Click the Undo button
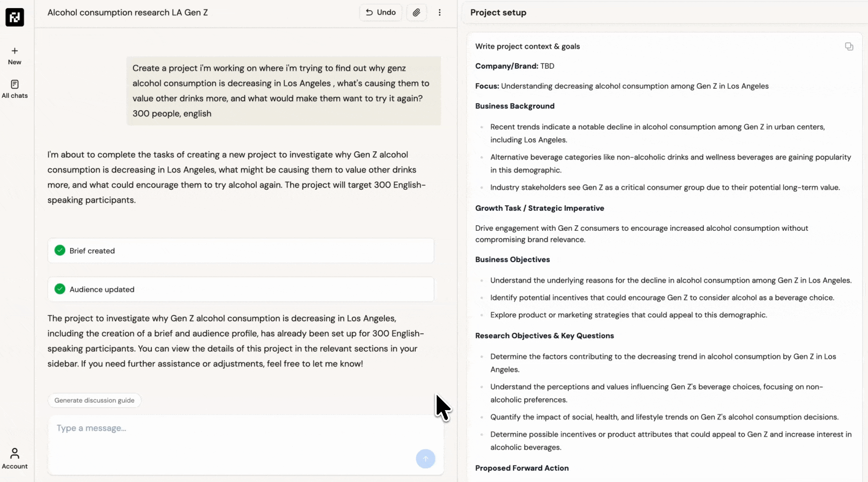The width and height of the screenshot is (868, 482). (x=380, y=12)
